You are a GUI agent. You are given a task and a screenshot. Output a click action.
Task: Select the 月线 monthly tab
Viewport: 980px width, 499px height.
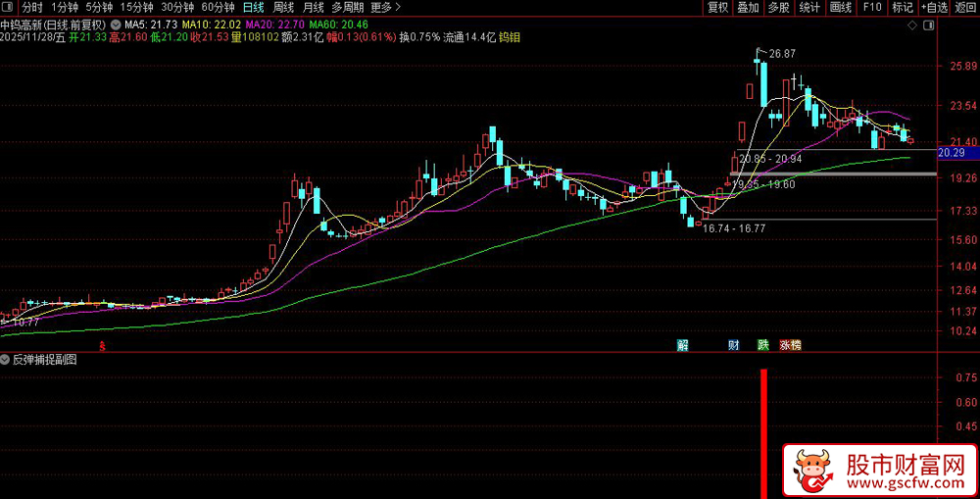[x=314, y=8]
